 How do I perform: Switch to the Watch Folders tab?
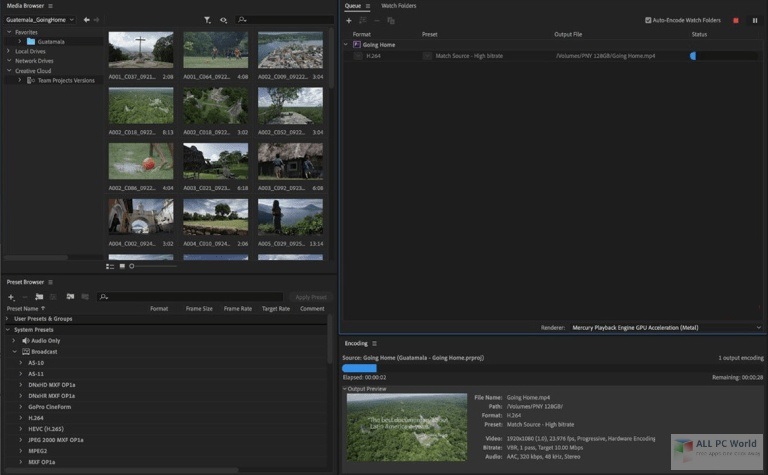pyautogui.click(x=399, y=6)
